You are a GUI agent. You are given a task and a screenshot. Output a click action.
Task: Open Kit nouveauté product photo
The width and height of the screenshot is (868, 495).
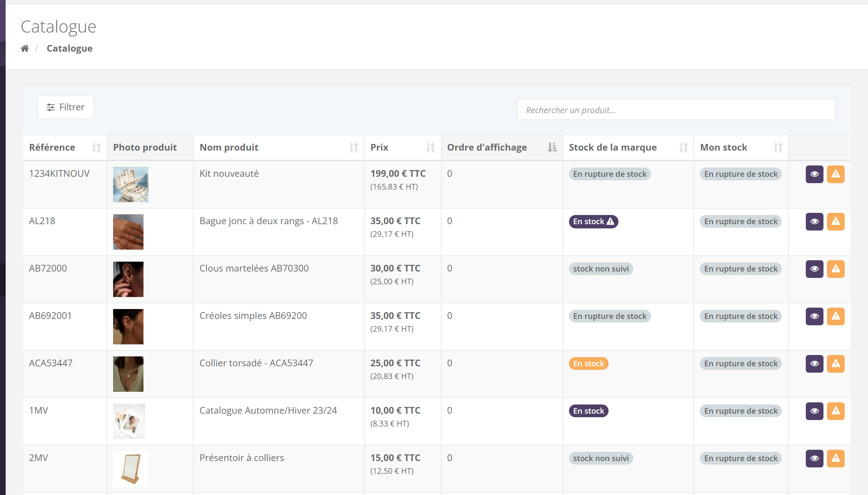(131, 185)
